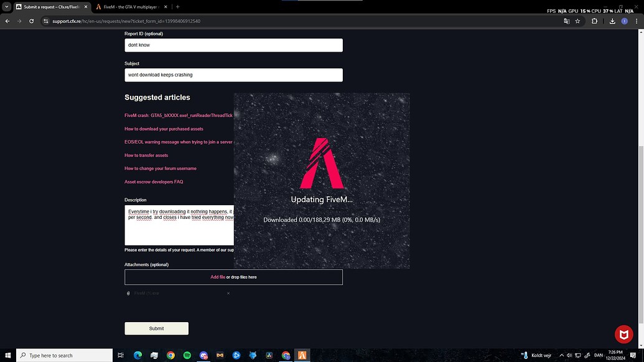The image size is (644, 362).
Task: Open DaVinci Resolve taskbar icon
Action: coord(269,355)
